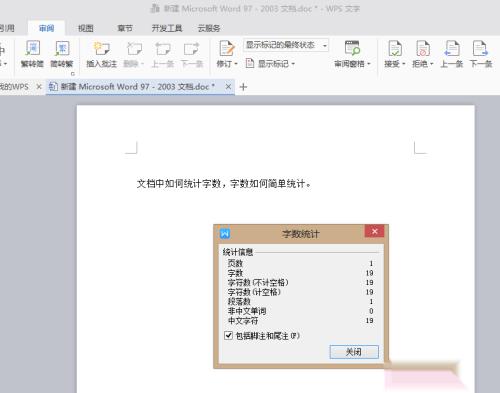The width and height of the screenshot is (500, 393).
Task: Click the 简转繁 conversion icon
Action: [x=62, y=49]
